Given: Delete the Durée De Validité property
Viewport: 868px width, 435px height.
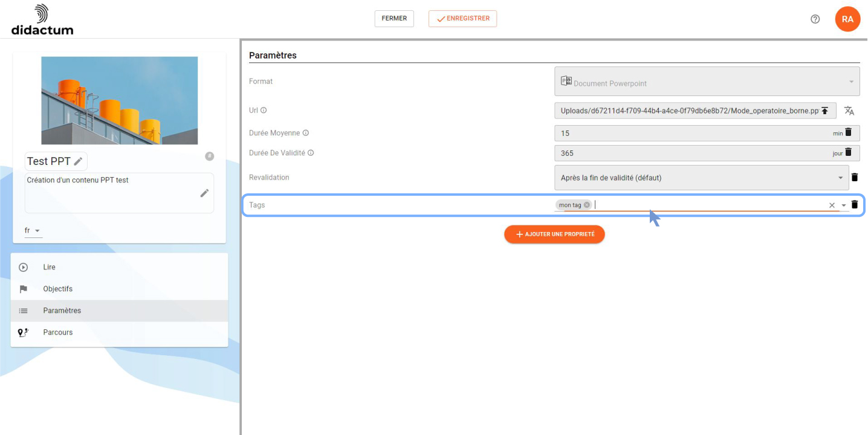Looking at the screenshot, I should (x=848, y=153).
